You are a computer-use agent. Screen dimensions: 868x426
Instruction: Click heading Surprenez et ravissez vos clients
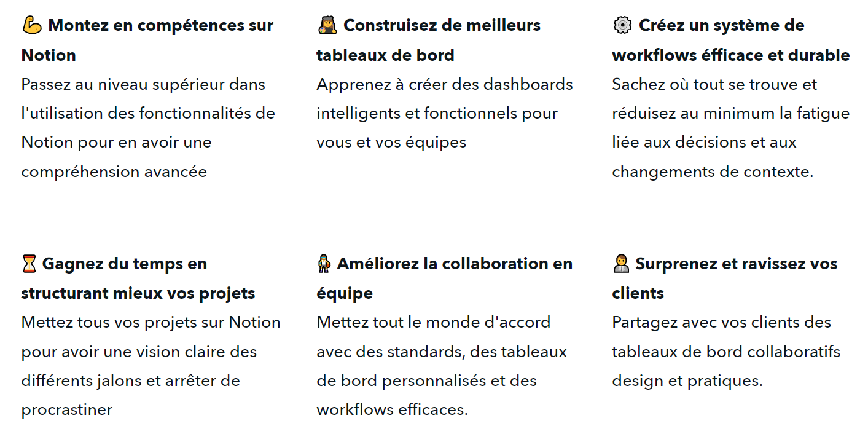click(x=725, y=278)
